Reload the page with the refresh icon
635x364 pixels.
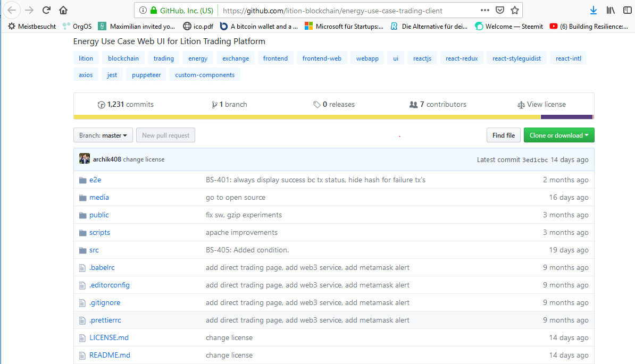pyautogui.click(x=47, y=10)
